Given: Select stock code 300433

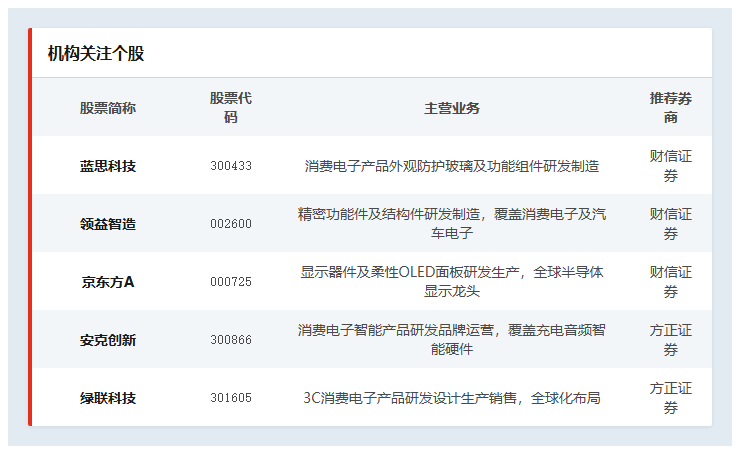Looking at the screenshot, I should click(231, 166).
